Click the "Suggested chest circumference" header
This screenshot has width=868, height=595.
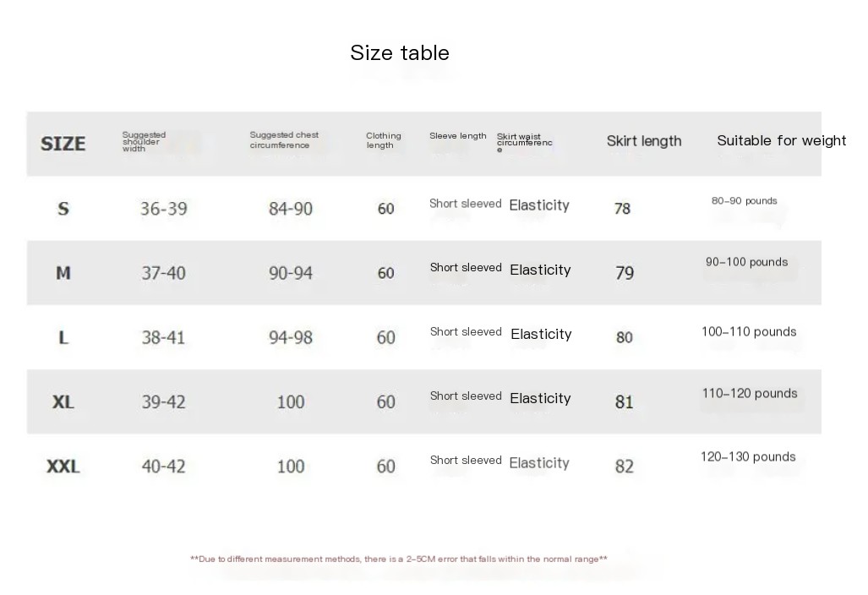(x=284, y=140)
